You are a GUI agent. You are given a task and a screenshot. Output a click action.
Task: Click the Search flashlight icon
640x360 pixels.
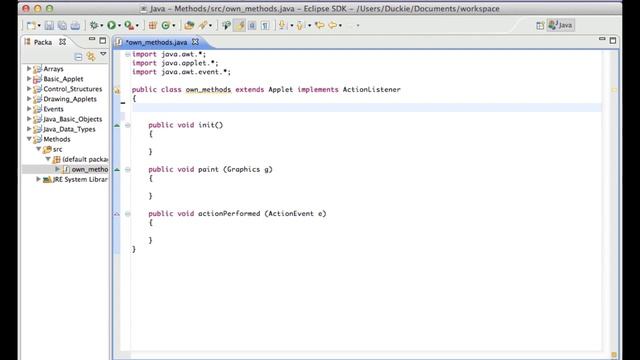tap(203, 25)
